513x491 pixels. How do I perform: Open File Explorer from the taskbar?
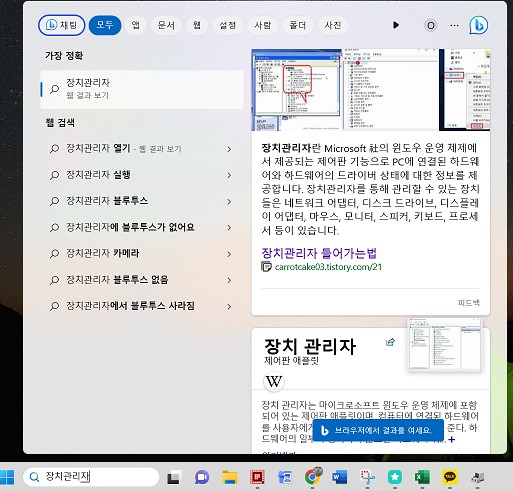coord(230,477)
